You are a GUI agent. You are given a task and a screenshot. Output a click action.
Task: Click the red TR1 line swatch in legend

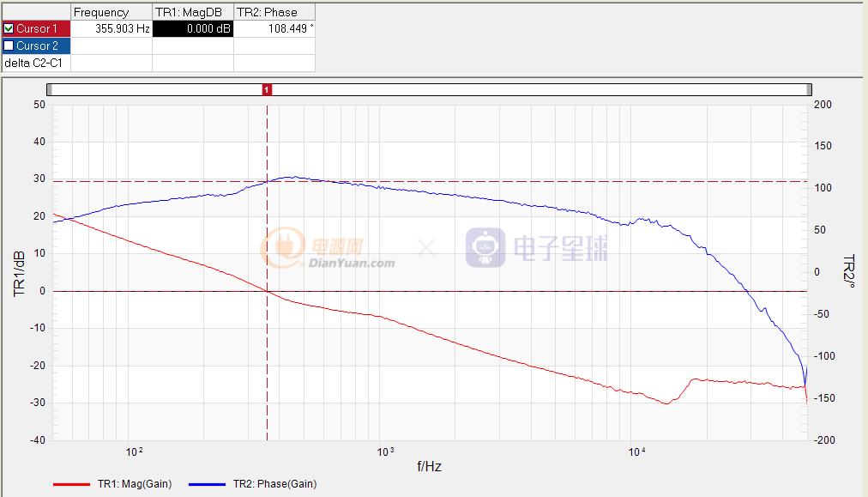tap(72, 484)
